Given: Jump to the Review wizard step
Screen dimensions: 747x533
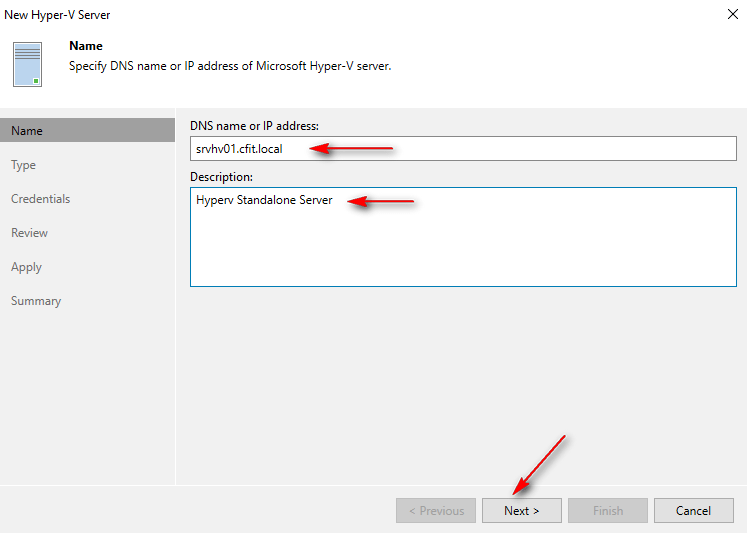Looking at the screenshot, I should (29, 233).
